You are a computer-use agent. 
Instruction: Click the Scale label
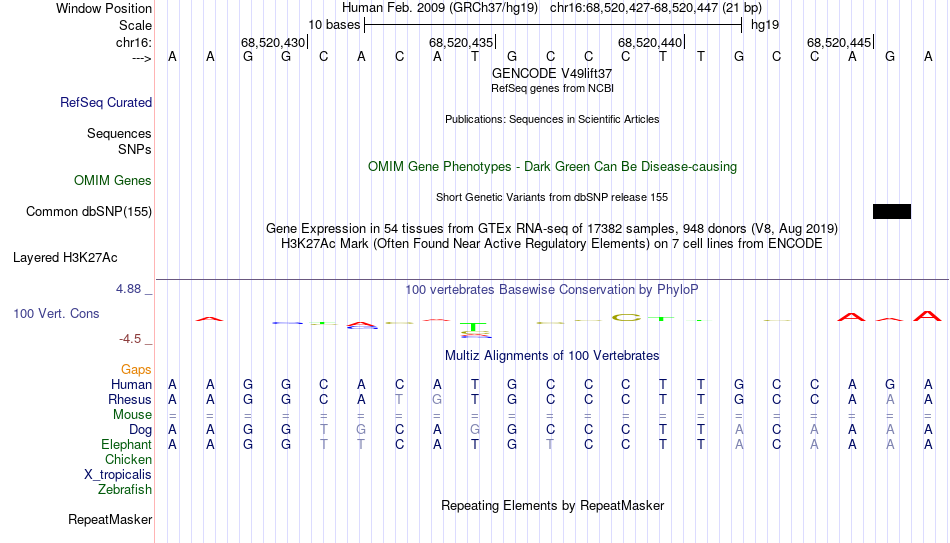(135, 25)
